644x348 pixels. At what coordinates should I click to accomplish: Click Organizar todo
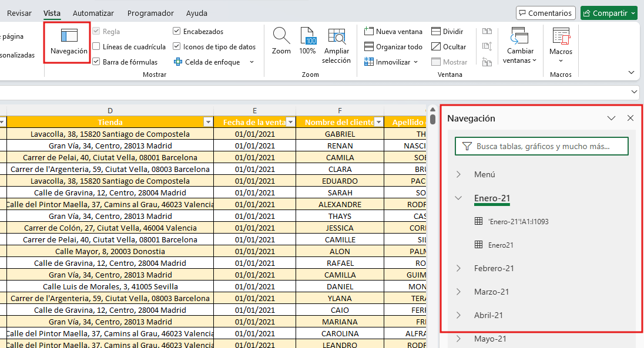pyautogui.click(x=393, y=47)
